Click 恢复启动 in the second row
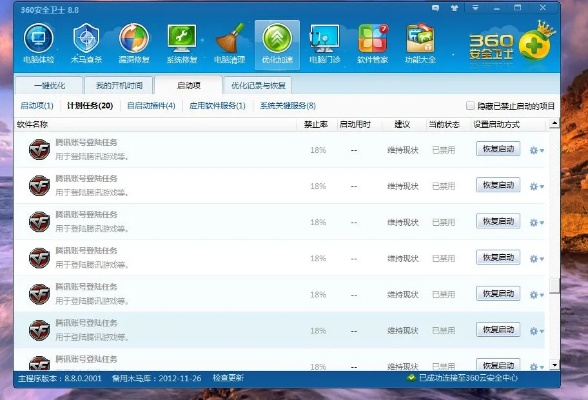Screen dimensions: 588x400 click(x=498, y=185)
